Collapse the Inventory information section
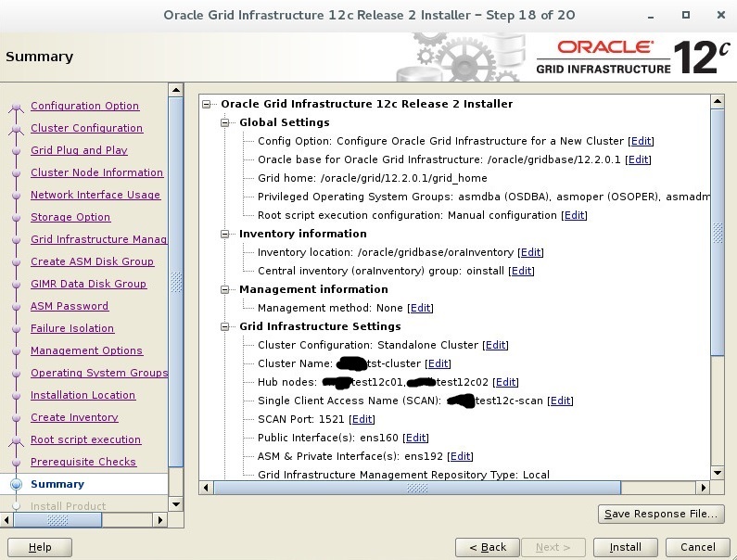This screenshot has width=737, height=560. click(225, 234)
